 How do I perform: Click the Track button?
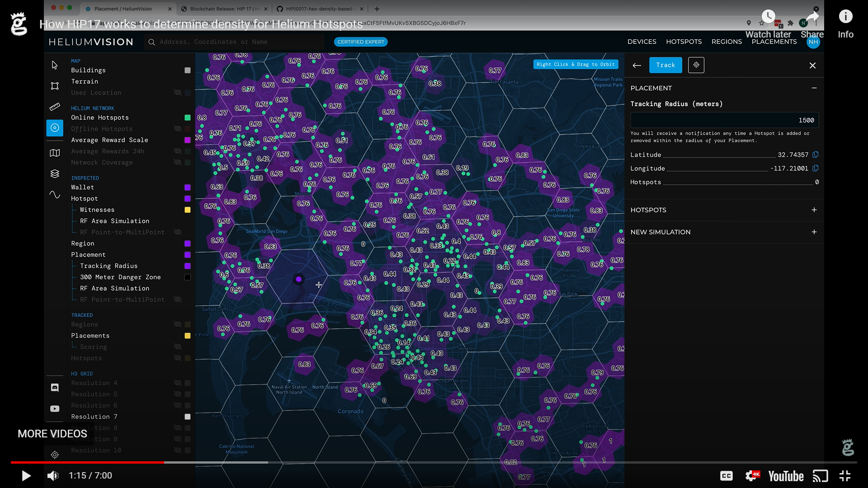click(665, 65)
